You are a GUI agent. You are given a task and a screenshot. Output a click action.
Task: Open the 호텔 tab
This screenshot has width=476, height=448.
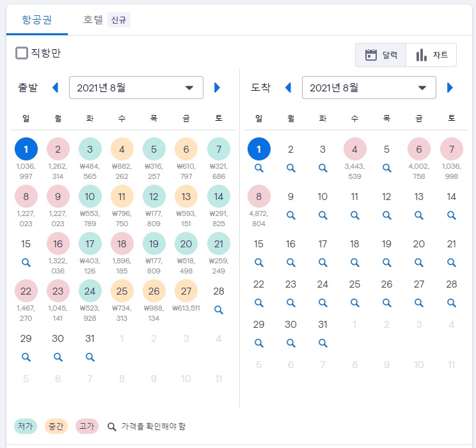93,20
